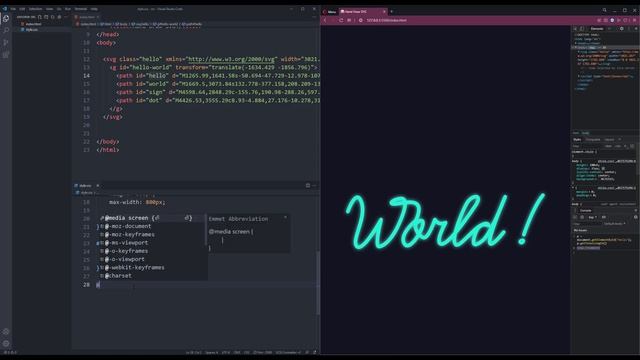Expand the head node in DevTools DOM tree

pos(576,43)
